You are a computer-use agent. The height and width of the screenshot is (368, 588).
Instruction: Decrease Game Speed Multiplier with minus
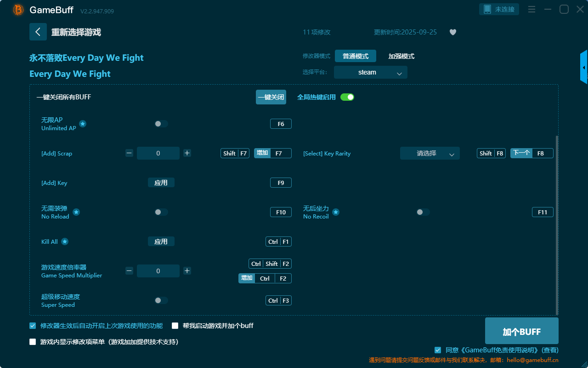click(x=130, y=271)
